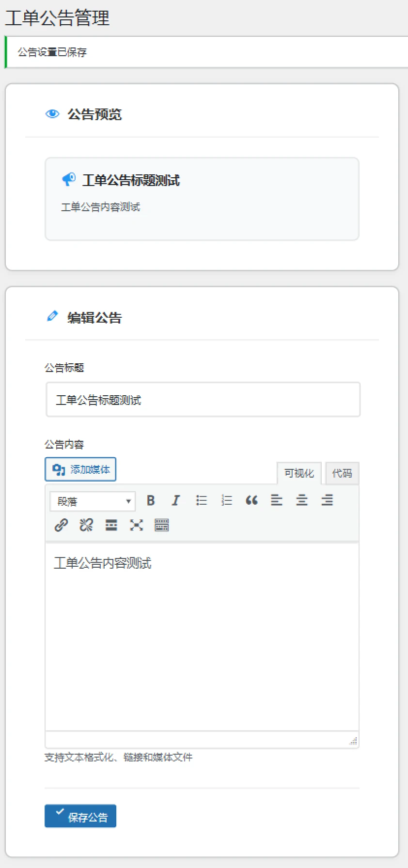This screenshot has height=868, width=408.
Task: Click the 保存公告 button
Action: (x=80, y=817)
